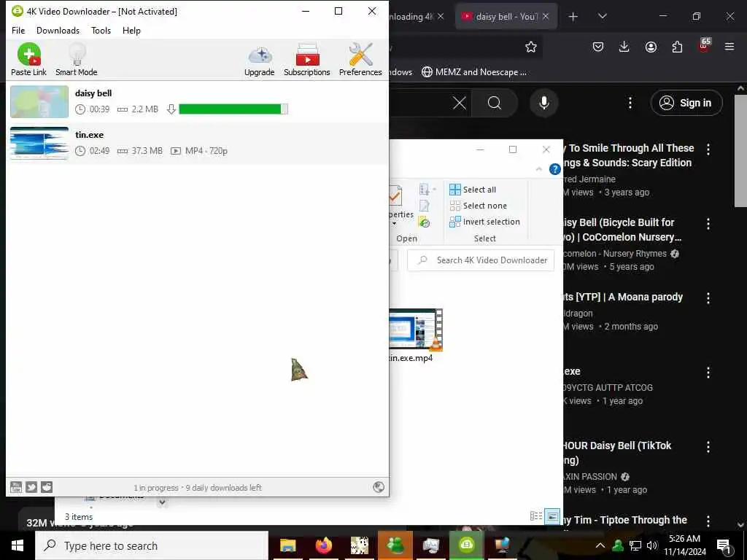Open Preferences wrench icon
Image resolution: width=747 pixels, height=560 pixels.
point(360,60)
